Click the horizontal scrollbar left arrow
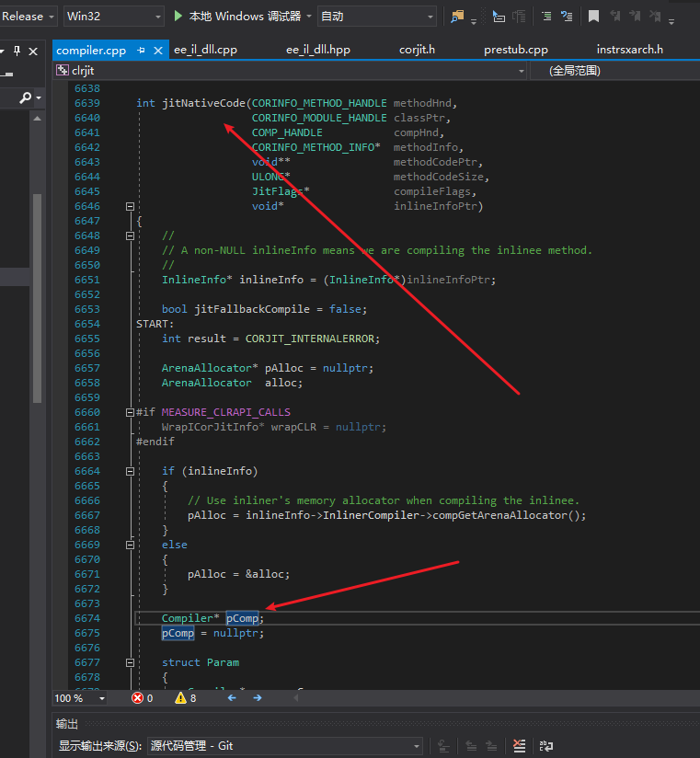This screenshot has width=700, height=758. (296, 698)
